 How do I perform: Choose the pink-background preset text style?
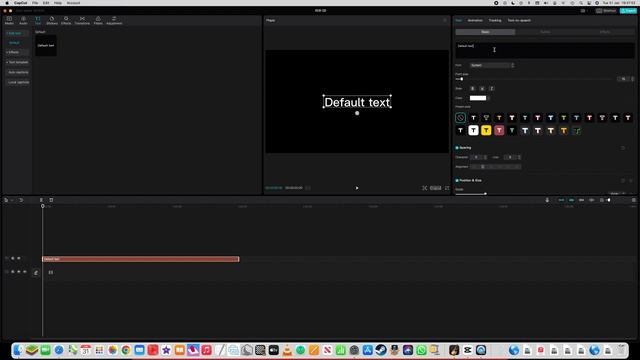pyautogui.click(x=499, y=130)
